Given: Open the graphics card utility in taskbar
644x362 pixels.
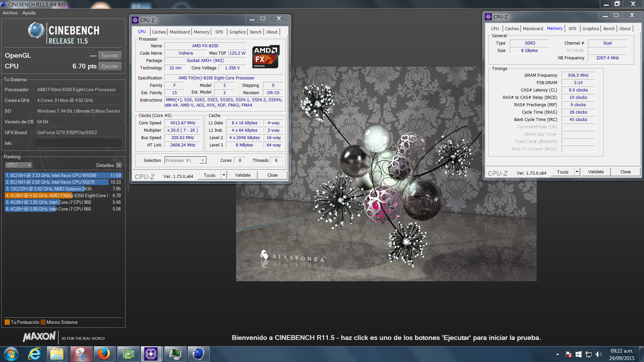Looking at the screenshot, I should [x=128, y=354].
